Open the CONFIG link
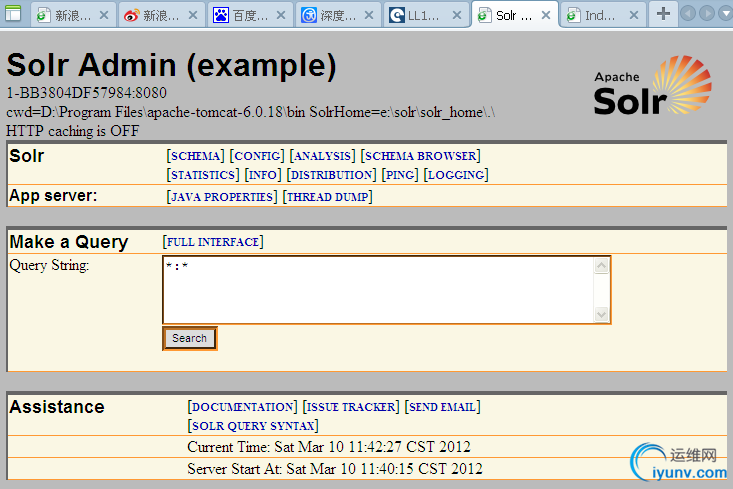Image resolution: width=733 pixels, height=489 pixels. pos(257,156)
